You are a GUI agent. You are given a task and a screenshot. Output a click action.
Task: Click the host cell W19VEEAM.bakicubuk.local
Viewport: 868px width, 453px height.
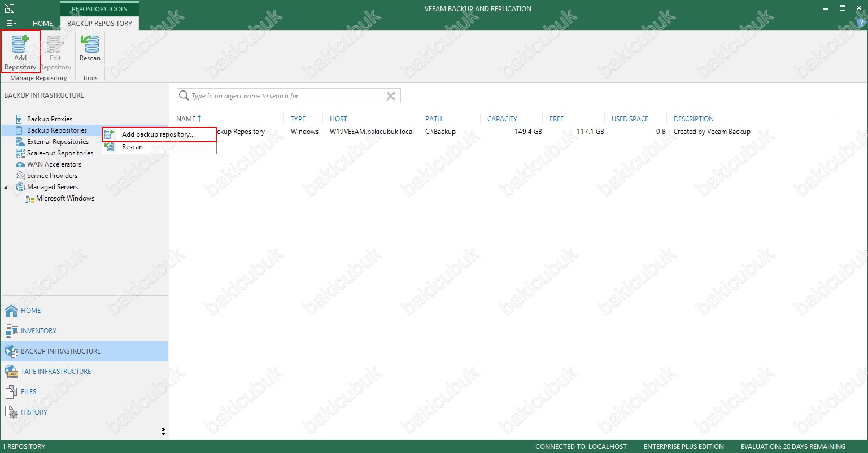(x=372, y=132)
